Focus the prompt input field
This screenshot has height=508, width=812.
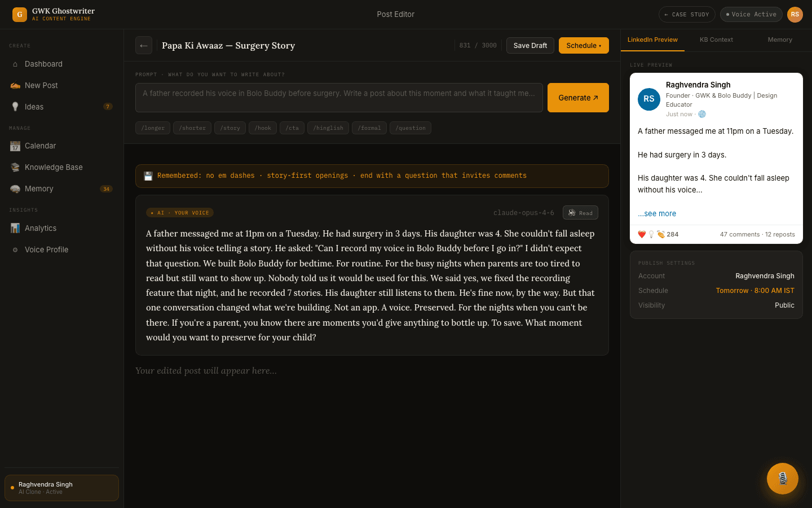339,98
